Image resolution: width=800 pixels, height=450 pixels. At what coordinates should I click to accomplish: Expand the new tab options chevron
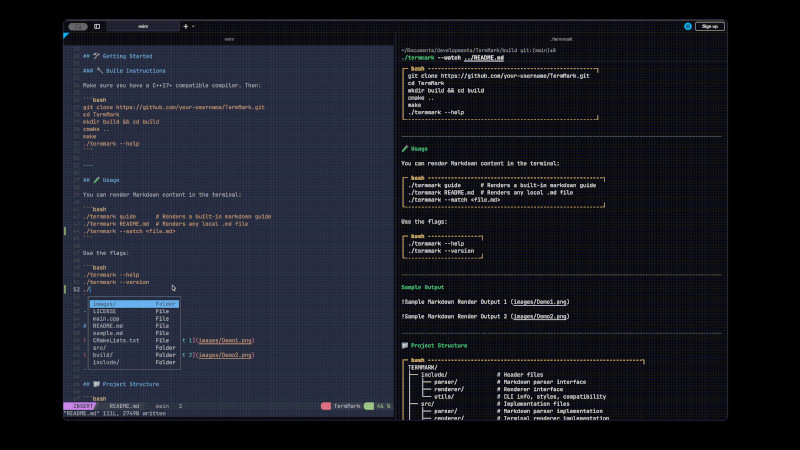click(193, 27)
